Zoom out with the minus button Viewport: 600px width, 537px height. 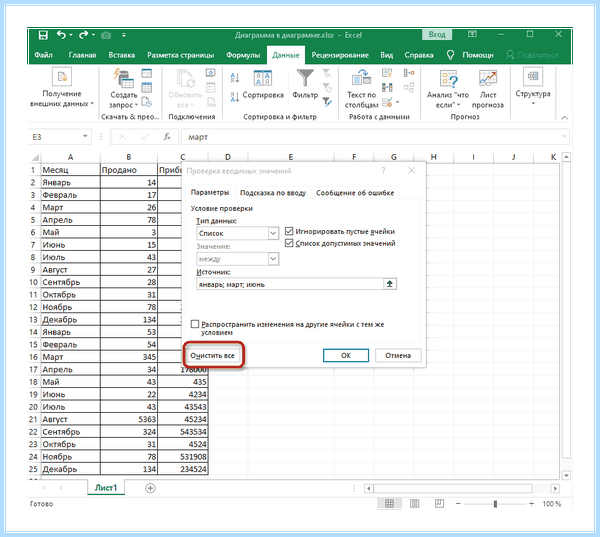[x=458, y=504]
